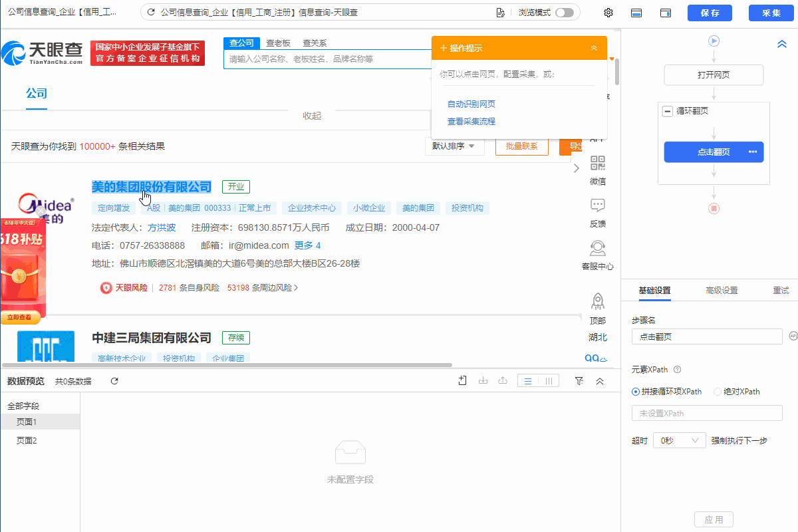
Task: Click the API icon beside the 步骤名 field
Action: (793, 336)
